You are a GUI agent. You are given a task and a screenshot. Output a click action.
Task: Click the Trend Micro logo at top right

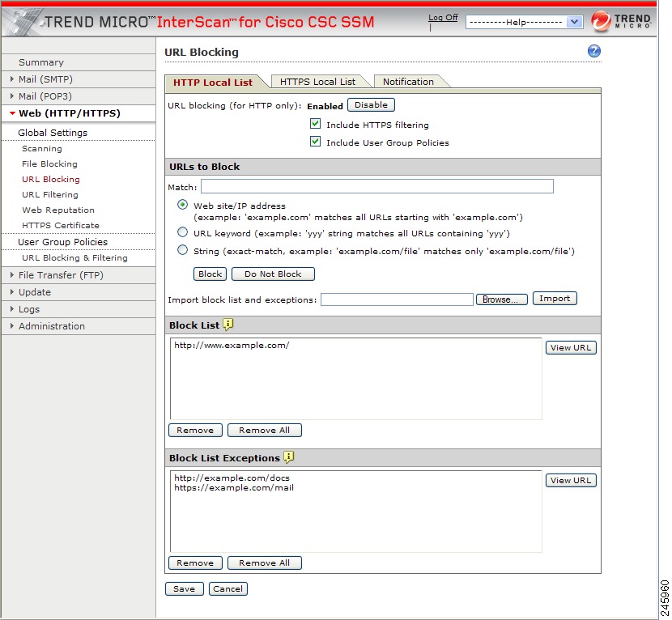(x=621, y=20)
